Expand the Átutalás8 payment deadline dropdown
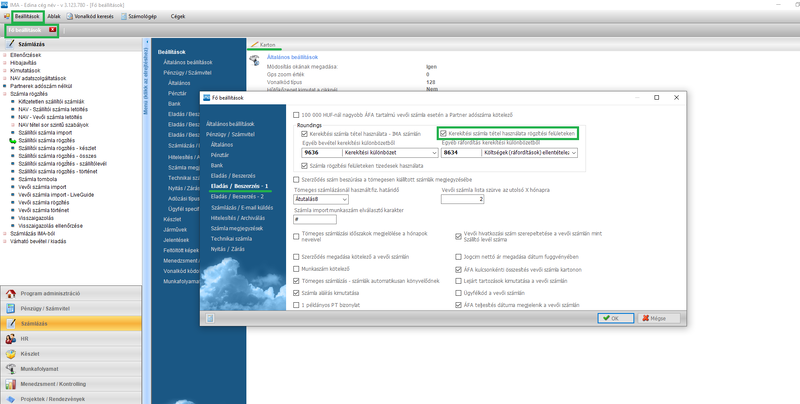800x404 pixels. click(338, 199)
